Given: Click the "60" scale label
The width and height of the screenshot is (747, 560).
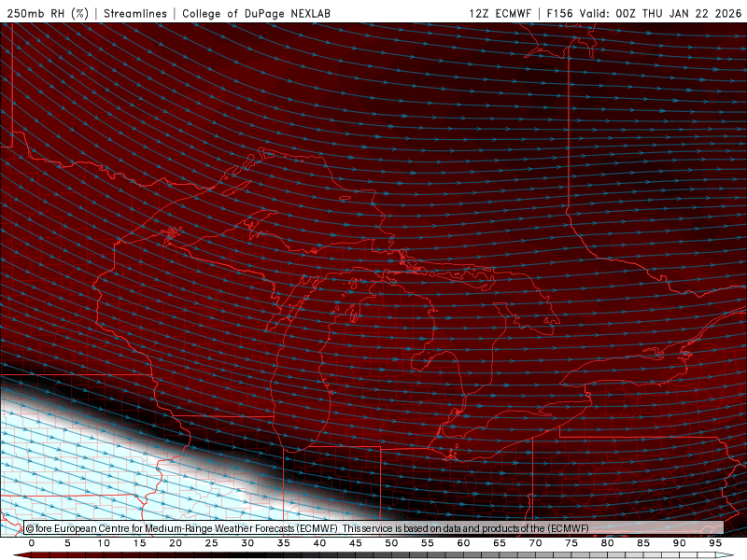Looking at the screenshot, I should point(463,543).
